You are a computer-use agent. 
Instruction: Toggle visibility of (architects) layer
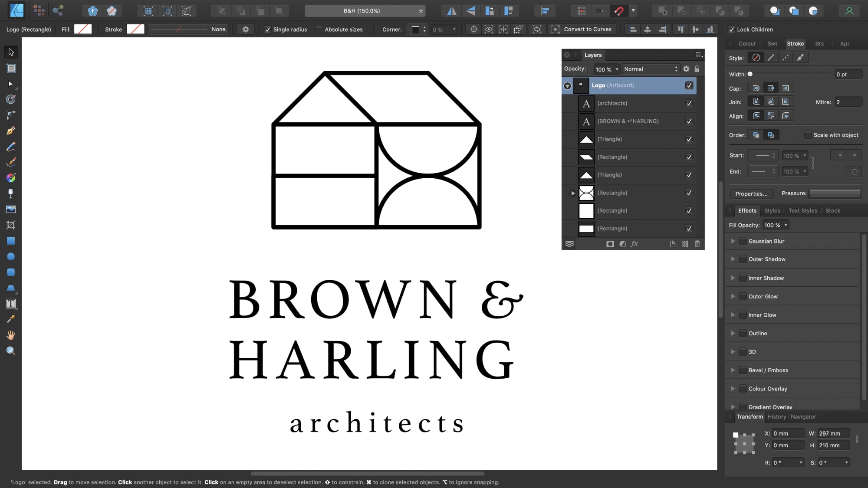[x=689, y=103]
